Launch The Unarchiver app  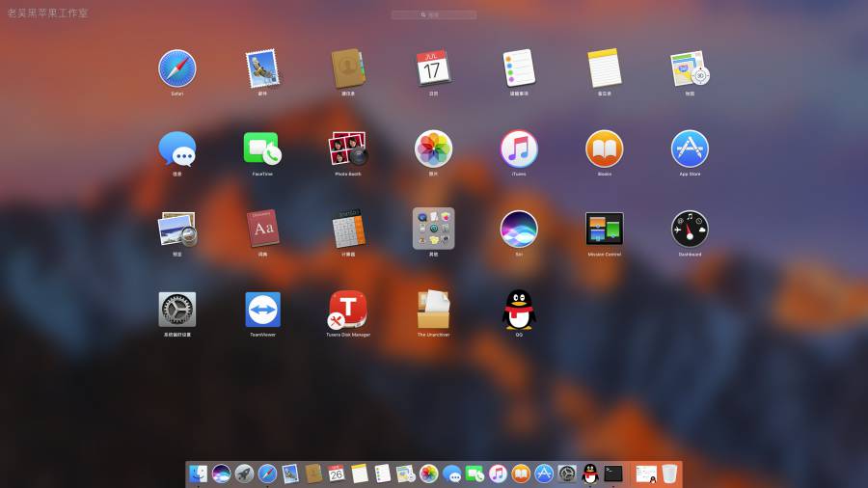(x=433, y=310)
